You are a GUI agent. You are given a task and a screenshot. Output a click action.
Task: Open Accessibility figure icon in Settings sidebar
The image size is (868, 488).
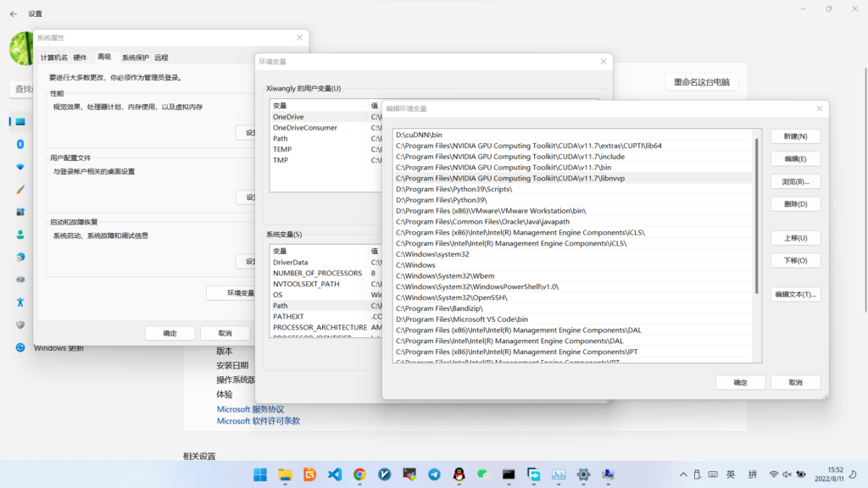(x=20, y=302)
